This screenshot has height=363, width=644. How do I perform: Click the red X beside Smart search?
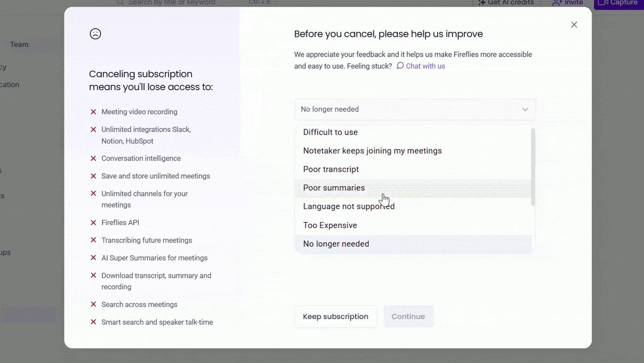tap(93, 322)
